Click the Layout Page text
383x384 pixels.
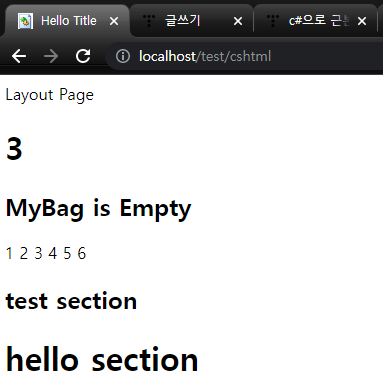[x=50, y=95]
